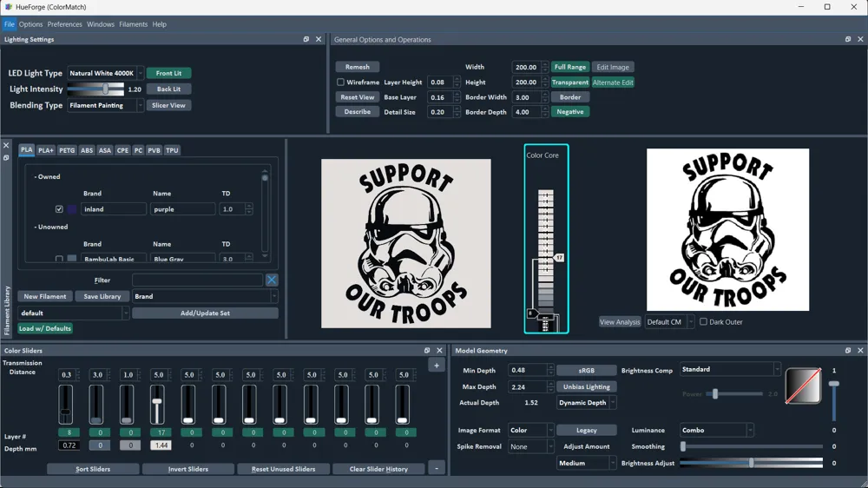Switch to the PETG filament tab

(67, 150)
